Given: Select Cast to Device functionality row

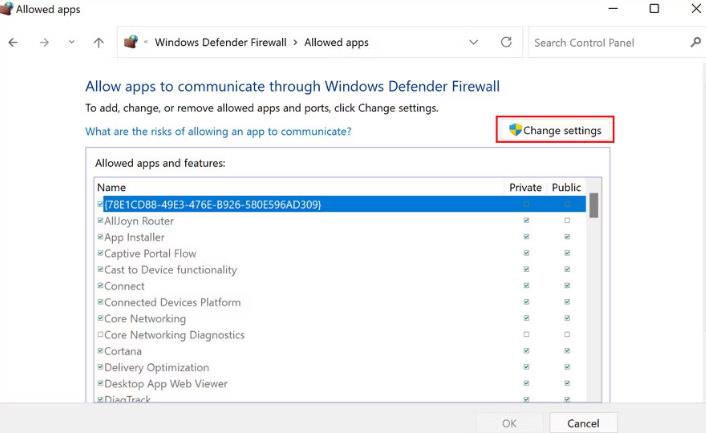Looking at the screenshot, I should [341, 270].
